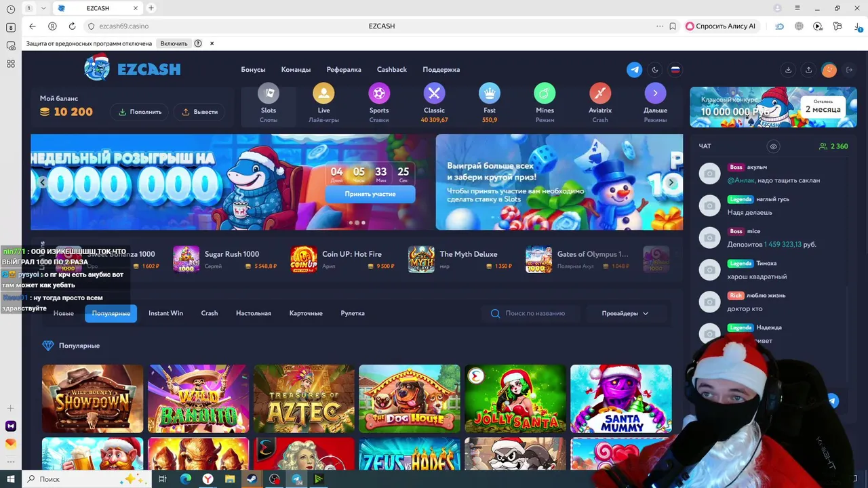
Task: Switch to the Новые games tab
Action: [x=64, y=313]
